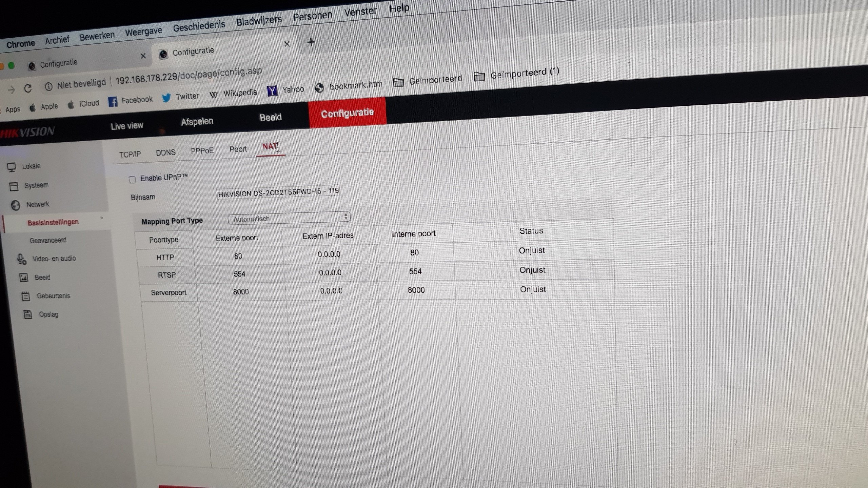Collapse the Netwerk section at Basisinstellingen arrow

pos(101,218)
